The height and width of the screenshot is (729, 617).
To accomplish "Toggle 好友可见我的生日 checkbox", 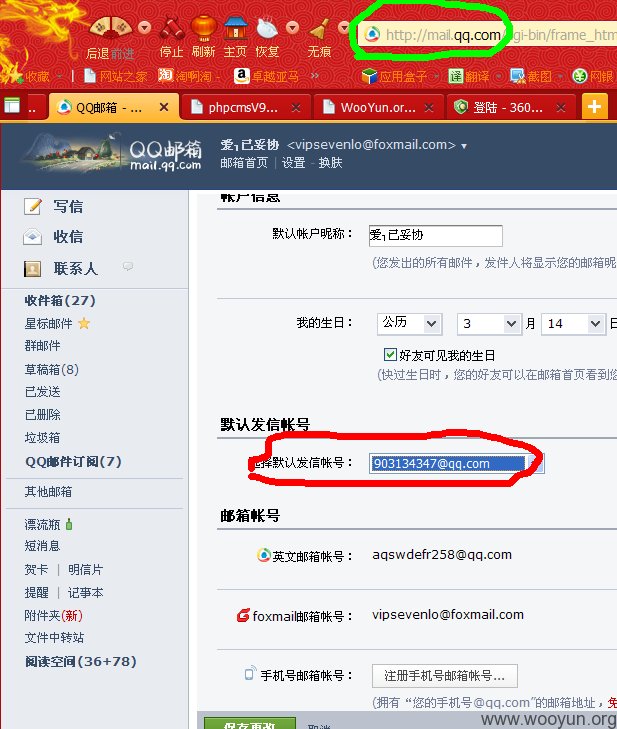I will click(x=390, y=355).
